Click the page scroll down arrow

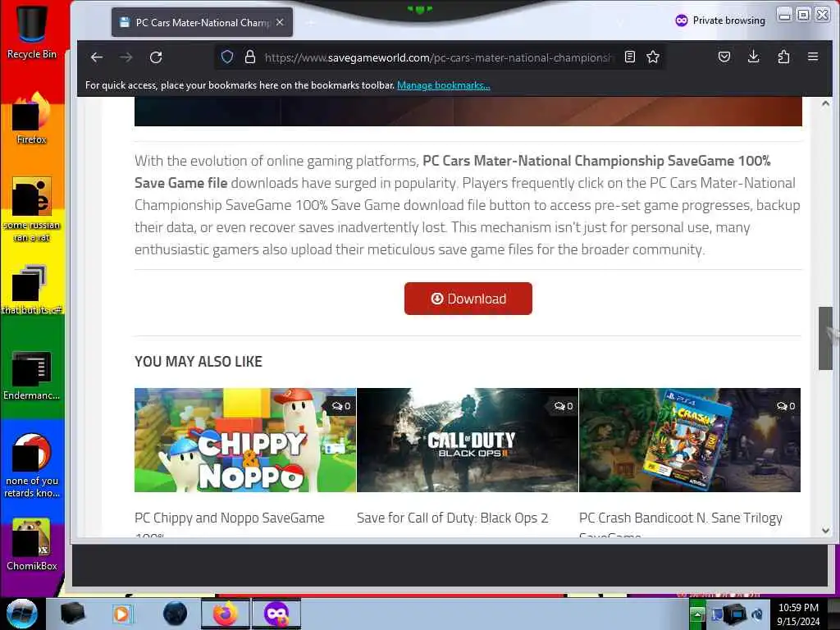point(825,531)
